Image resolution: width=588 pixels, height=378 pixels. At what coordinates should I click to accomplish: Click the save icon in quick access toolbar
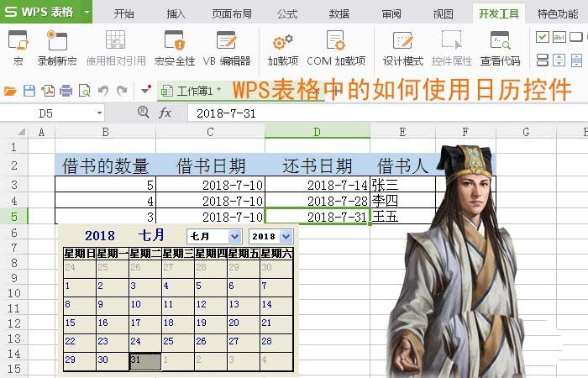[29, 91]
